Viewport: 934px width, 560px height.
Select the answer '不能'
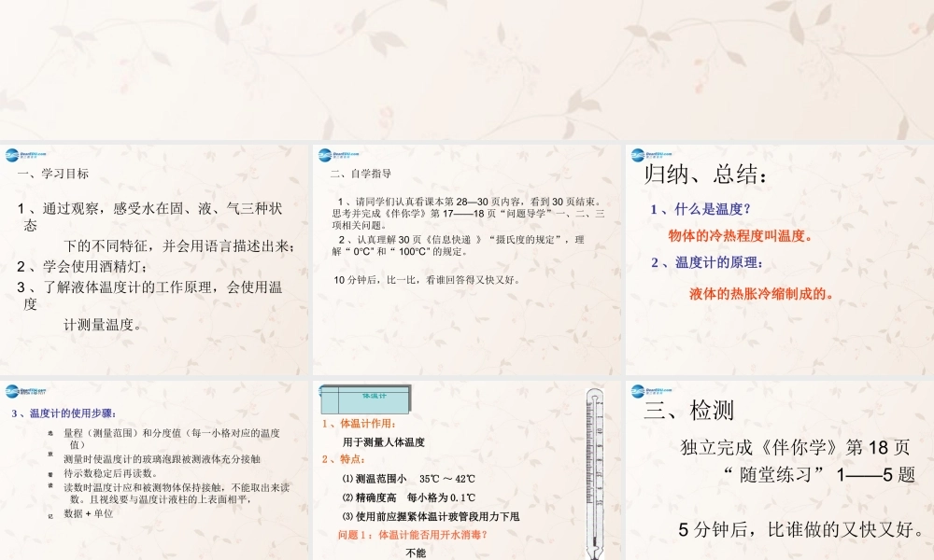pos(416,553)
